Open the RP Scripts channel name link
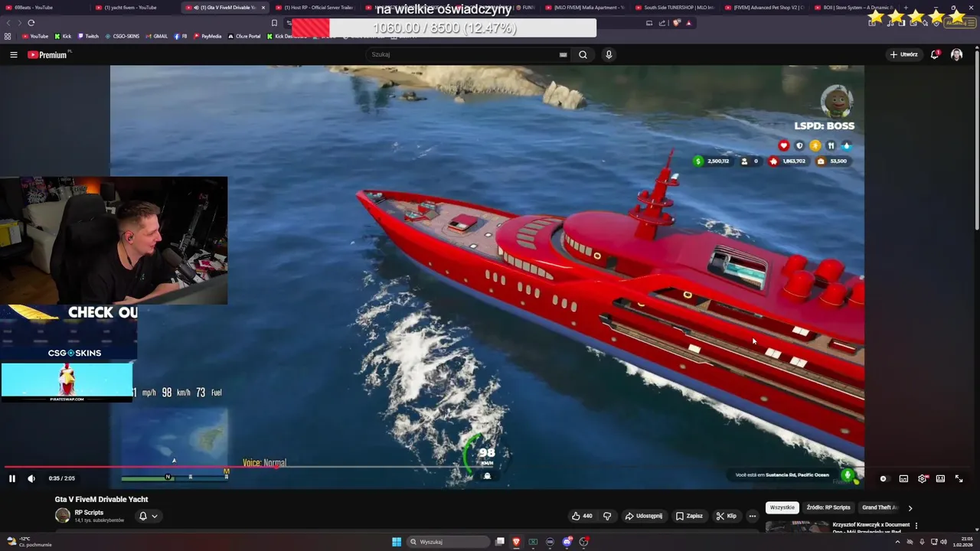The width and height of the screenshot is (980, 551). (89, 513)
